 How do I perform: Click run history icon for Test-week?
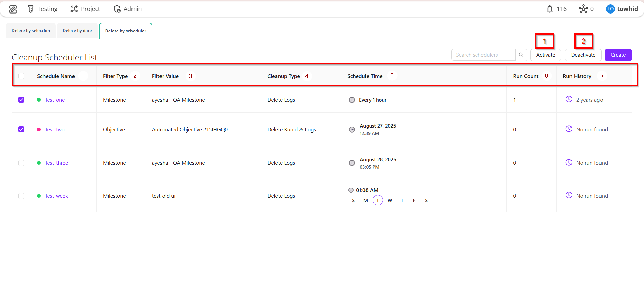point(569,195)
